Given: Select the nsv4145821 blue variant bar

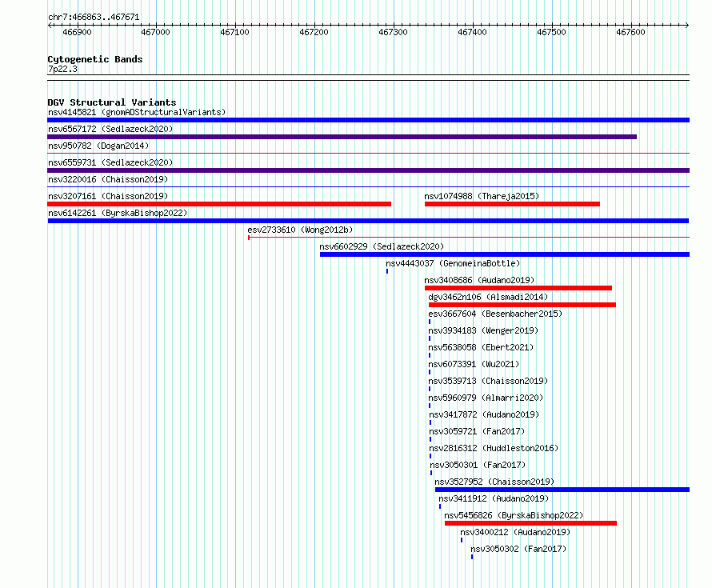Looking at the screenshot, I should 368,120.
